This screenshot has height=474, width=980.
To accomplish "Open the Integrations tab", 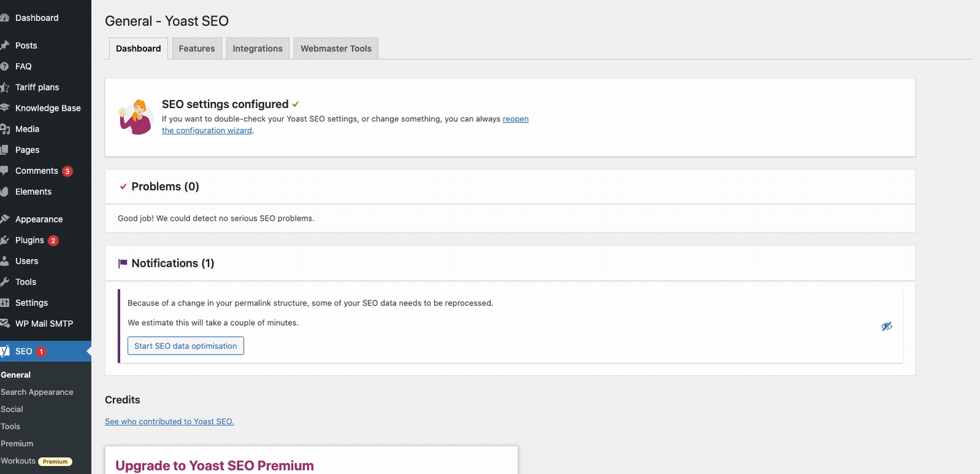I will pos(257,48).
